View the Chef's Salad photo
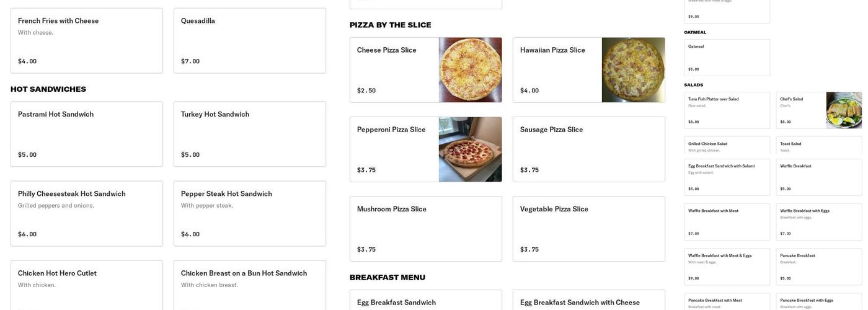Image resolution: width=868 pixels, height=310 pixels. [844, 110]
